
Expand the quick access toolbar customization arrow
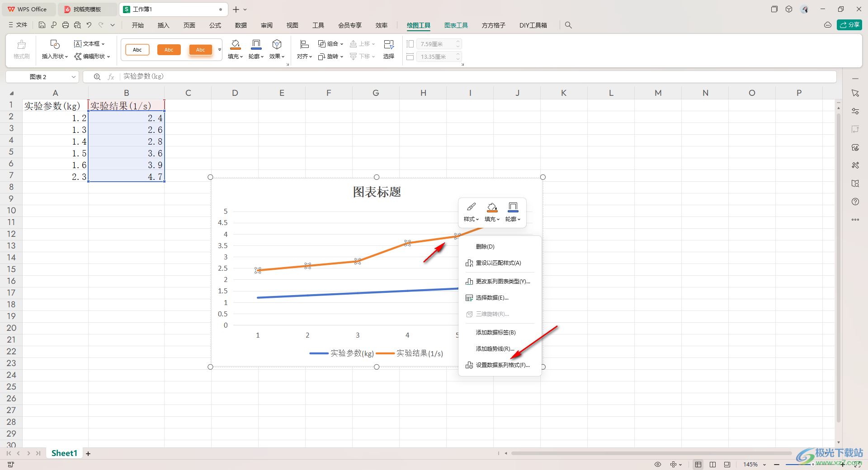tap(113, 25)
